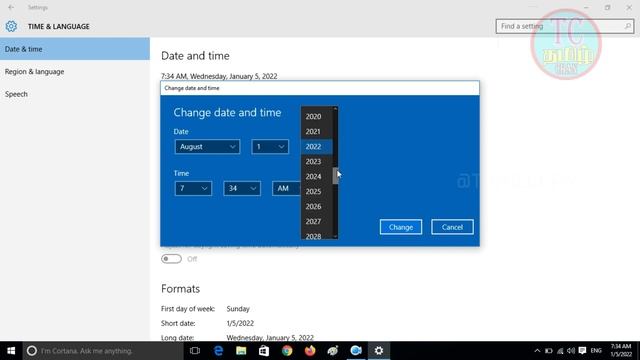Image resolution: width=640 pixels, height=360 pixels.
Task: Launch Microsoft Edge from the taskbar
Action: pos(218,351)
